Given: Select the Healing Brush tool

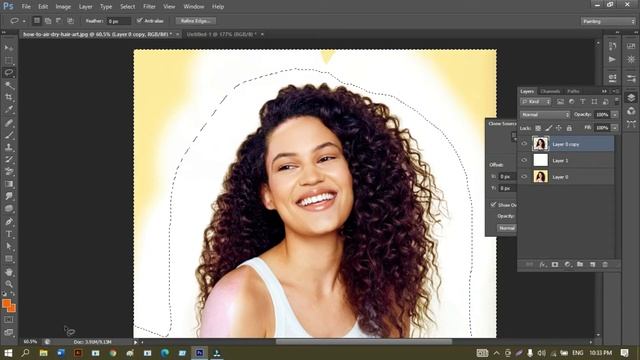Looking at the screenshot, I should click(9, 122).
